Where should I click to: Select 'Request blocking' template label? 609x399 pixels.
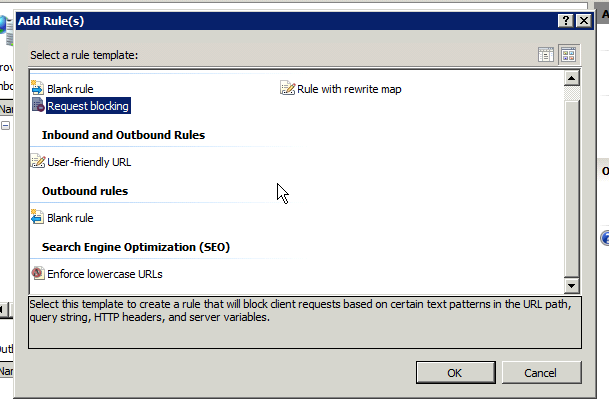(88, 106)
